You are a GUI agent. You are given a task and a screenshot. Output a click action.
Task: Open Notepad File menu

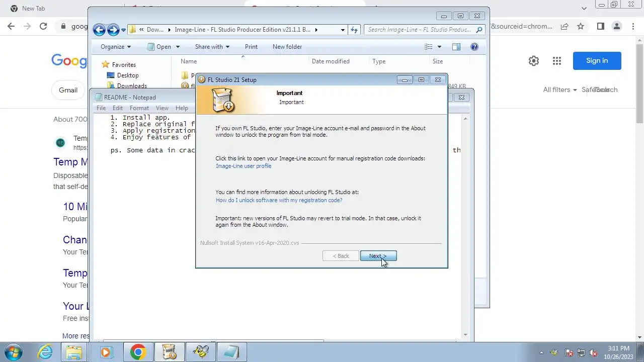click(x=101, y=108)
